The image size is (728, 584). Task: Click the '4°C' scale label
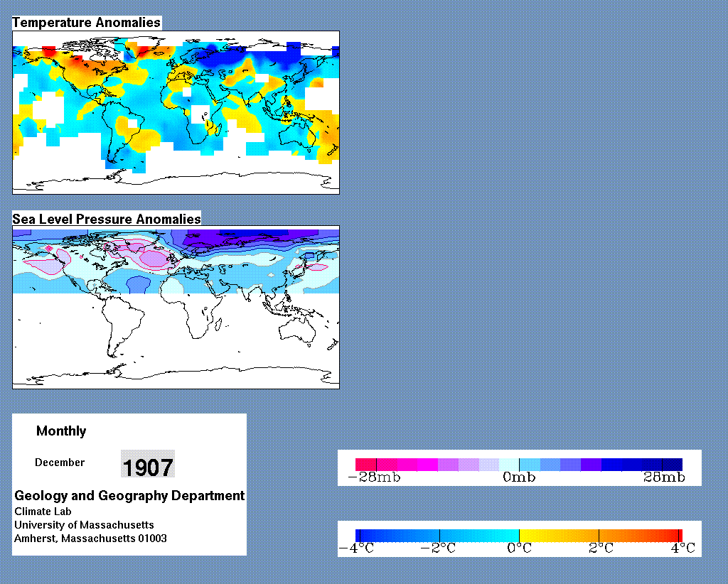click(x=683, y=548)
